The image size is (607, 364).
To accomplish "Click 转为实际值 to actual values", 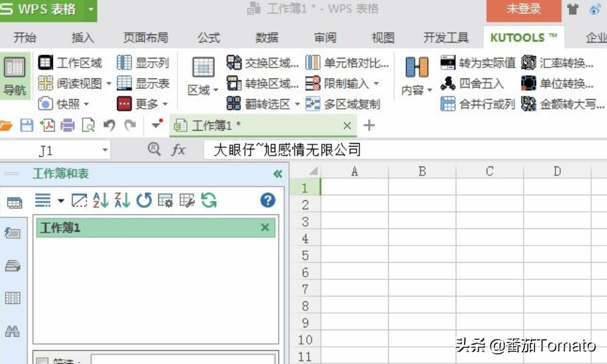I will click(x=478, y=63).
